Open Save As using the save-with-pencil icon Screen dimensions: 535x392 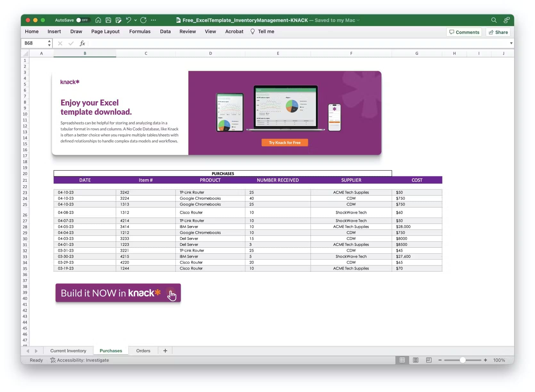coord(118,20)
